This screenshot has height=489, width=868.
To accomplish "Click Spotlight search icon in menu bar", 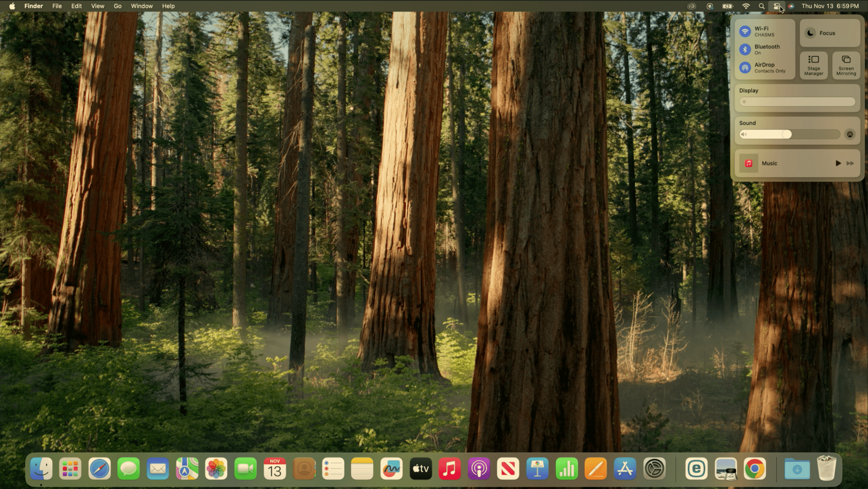I will tap(762, 6).
